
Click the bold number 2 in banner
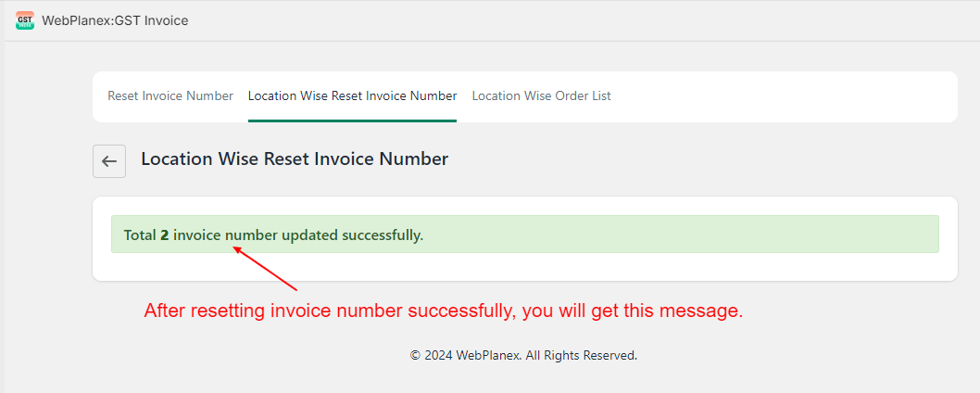[x=164, y=236]
